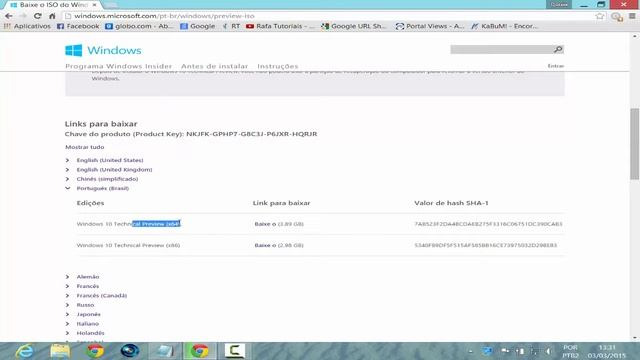640x360 pixels.
Task: Click the SHA-1 hash beginning 7A8S23F2
Action: tap(488, 224)
